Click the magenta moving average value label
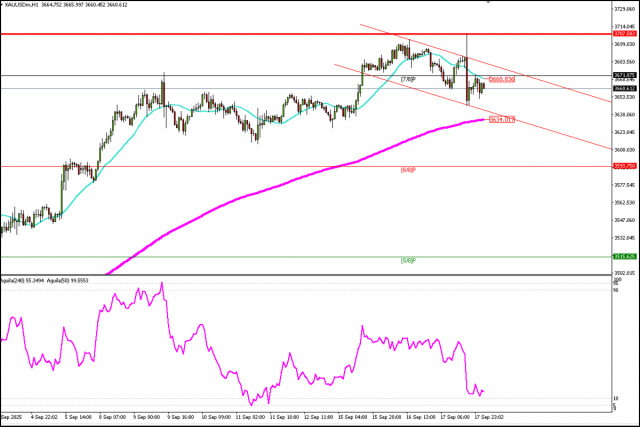The width and height of the screenshot is (640, 427). coord(502,120)
